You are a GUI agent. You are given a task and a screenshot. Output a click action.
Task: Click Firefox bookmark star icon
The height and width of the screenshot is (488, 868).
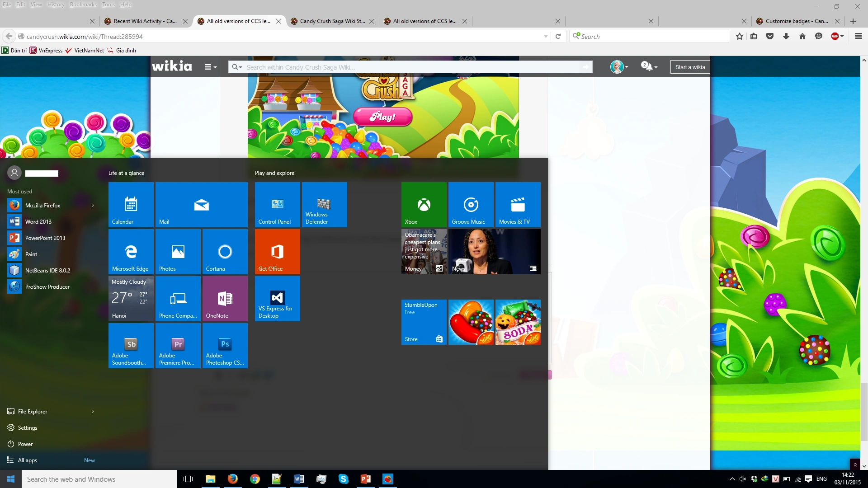coord(739,37)
